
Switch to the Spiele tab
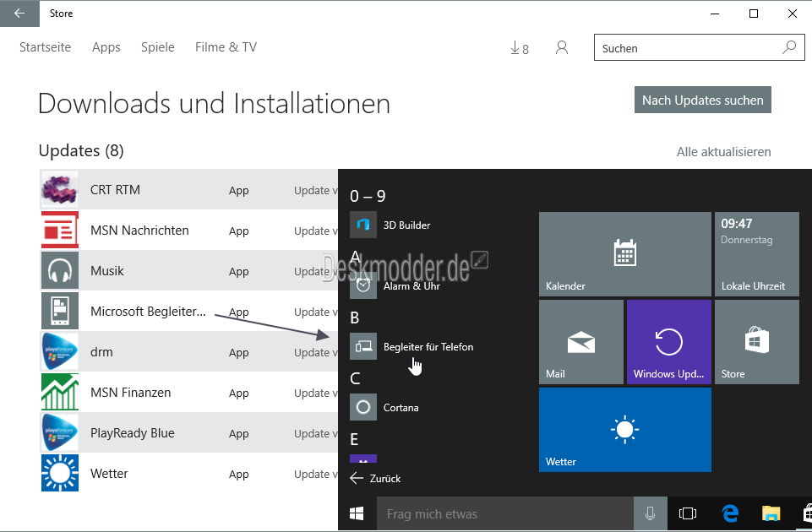tap(158, 47)
